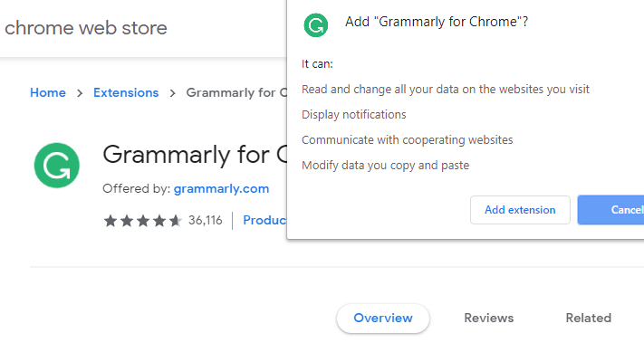Switch to the Reviews tab

coord(489,318)
